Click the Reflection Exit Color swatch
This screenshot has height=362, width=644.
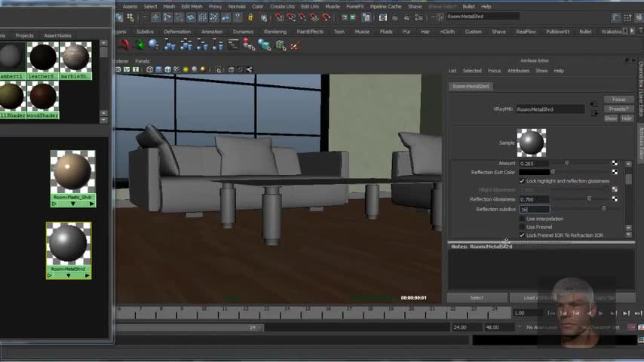534,172
